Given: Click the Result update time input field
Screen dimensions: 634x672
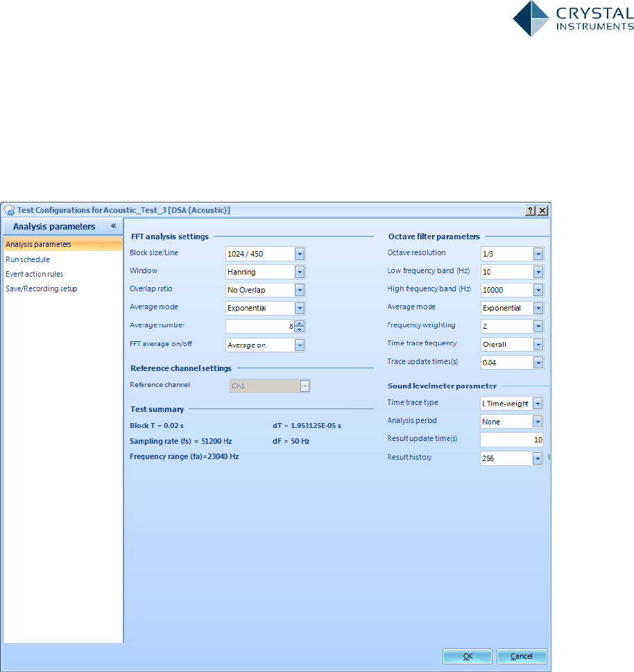Looking at the screenshot, I should 512,440.
